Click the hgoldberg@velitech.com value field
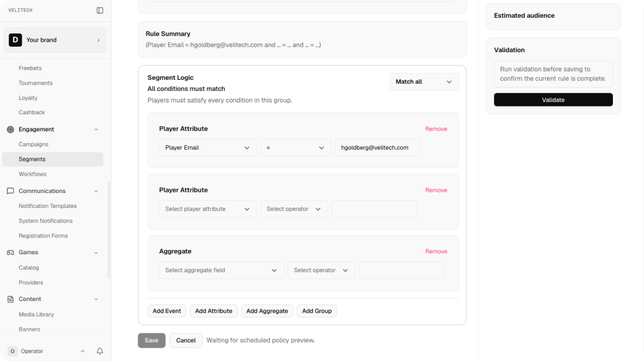Screen dimensions: 644x361 378,148
